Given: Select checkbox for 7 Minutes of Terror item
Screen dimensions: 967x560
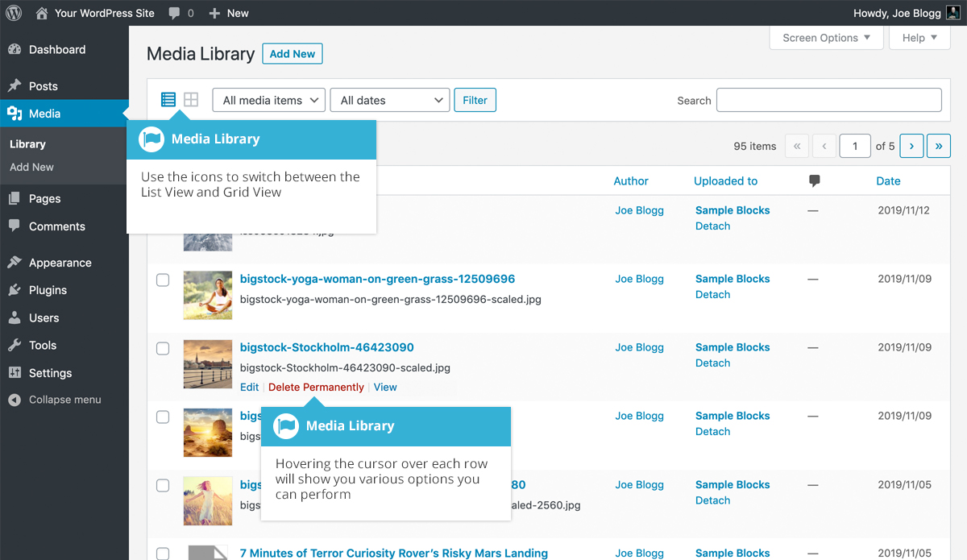Looking at the screenshot, I should [163, 554].
